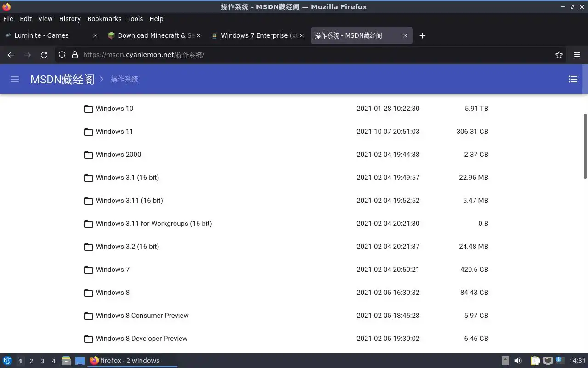Screen dimensions: 588x368
Task: Close the Download Minecraft tab
Action: 198,35
